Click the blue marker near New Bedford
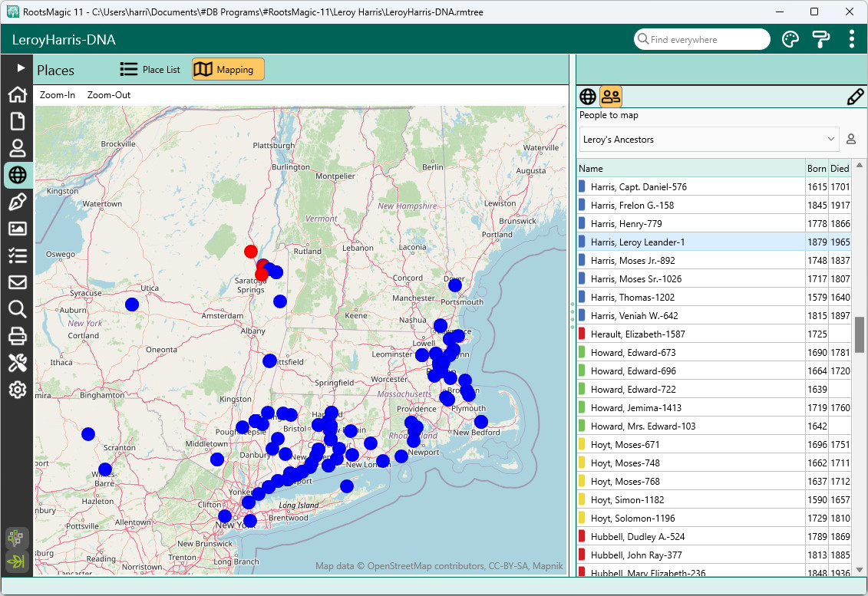Image resolution: width=868 pixels, height=596 pixels. click(x=481, y=422)
